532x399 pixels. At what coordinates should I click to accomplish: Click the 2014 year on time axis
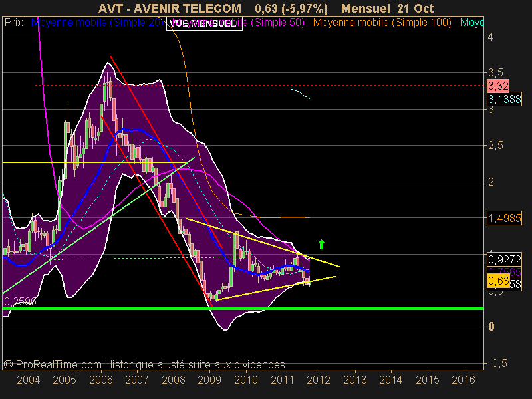click(391, 380)
